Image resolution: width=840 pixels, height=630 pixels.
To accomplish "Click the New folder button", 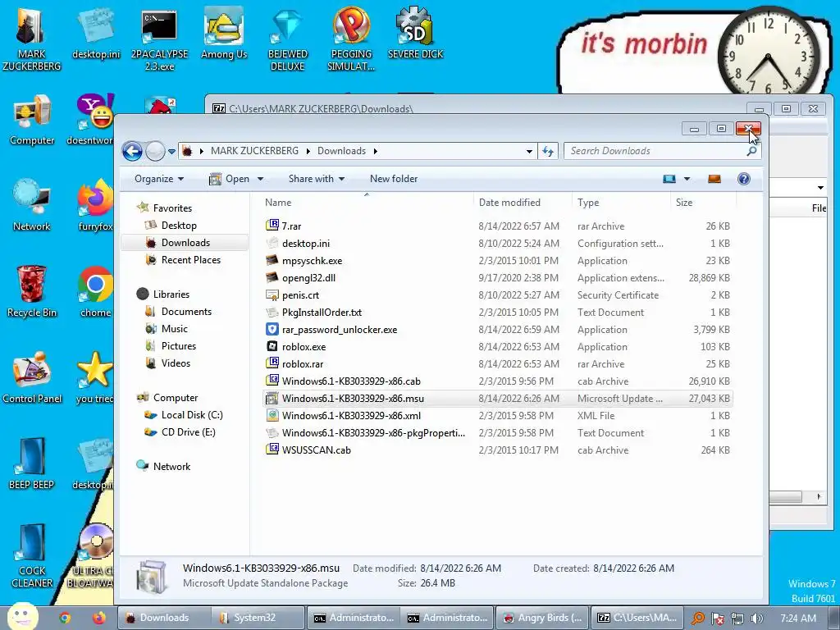I will pos(394,179).
